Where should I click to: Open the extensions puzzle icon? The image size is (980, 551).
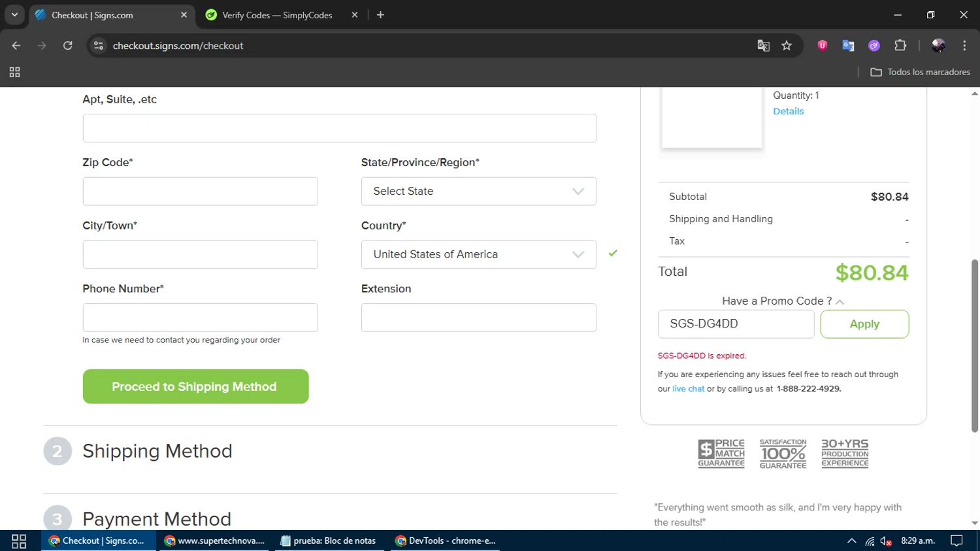point(900,45)
